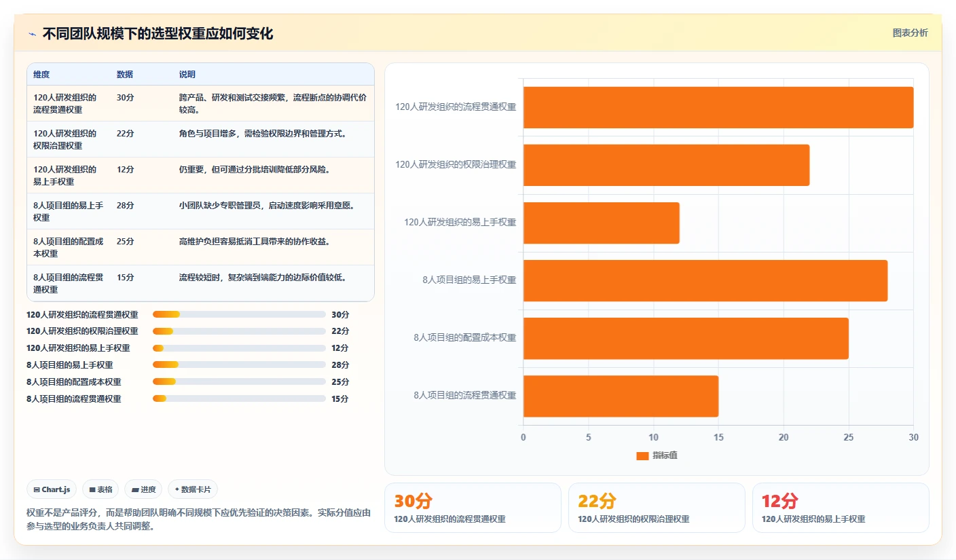Click progress bar for 120人研发组织的流程贯通权重
Image resolution: width=956 pixels, height=560 pixels.
click(239, 314)
